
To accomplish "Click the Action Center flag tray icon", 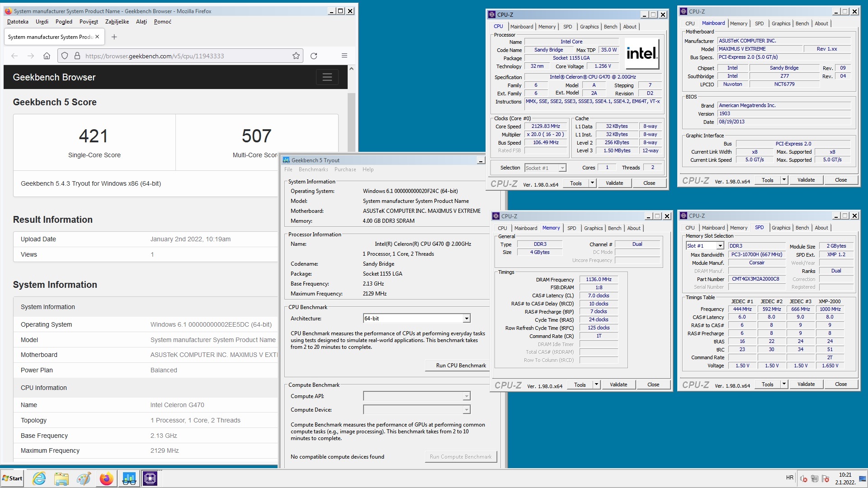I will [825, 479].
